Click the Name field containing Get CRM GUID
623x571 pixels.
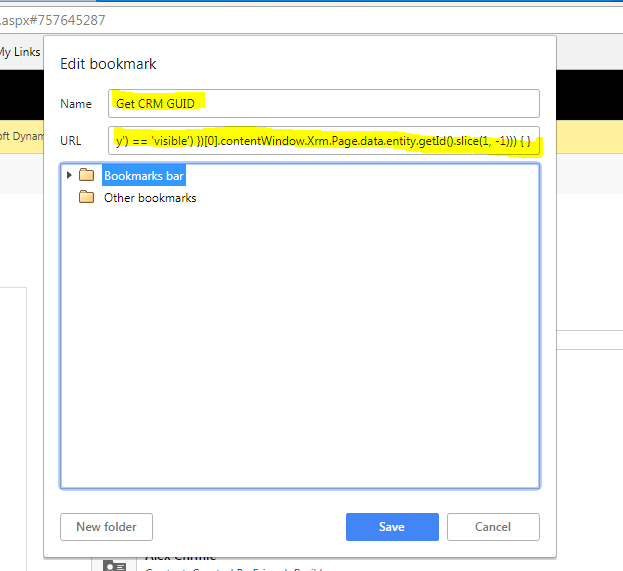(324, 104)
